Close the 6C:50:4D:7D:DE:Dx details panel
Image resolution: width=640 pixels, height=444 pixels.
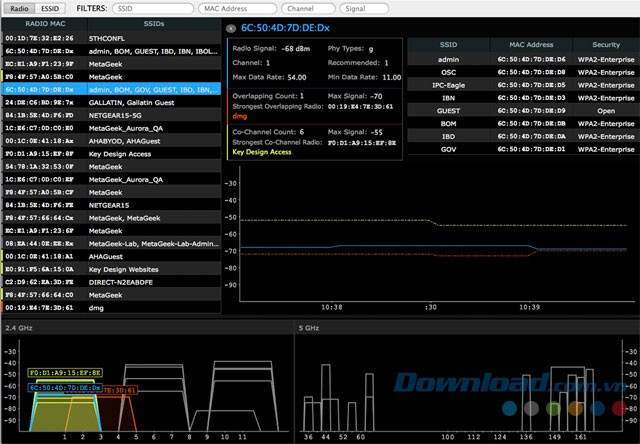point(232,30)
